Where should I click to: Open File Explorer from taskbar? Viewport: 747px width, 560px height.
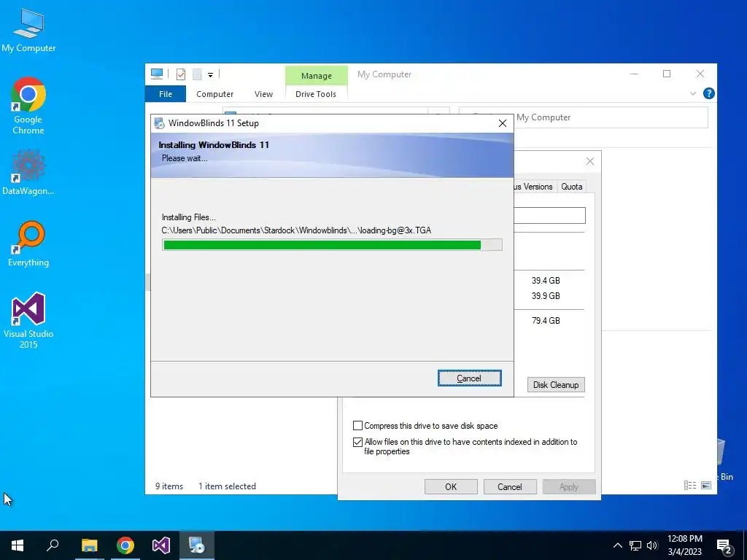pyautogui.click(x=89, y=545)
